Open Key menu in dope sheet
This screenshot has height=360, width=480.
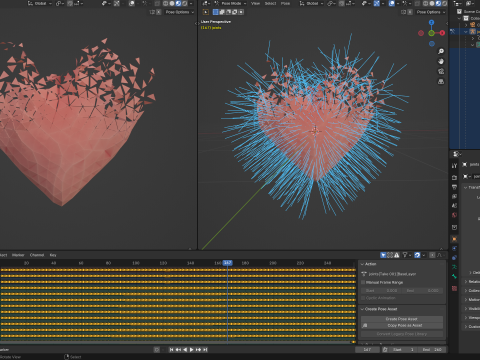point(53,255)
